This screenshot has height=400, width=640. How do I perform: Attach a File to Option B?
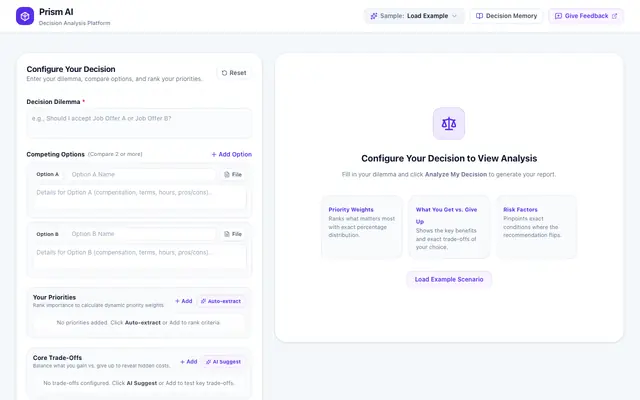[x=233, y=234]
